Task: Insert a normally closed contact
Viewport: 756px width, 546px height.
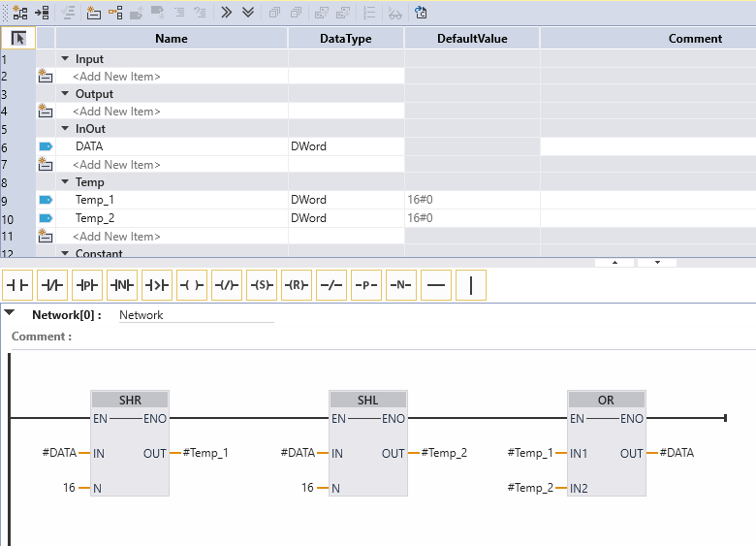Action: 52,285
